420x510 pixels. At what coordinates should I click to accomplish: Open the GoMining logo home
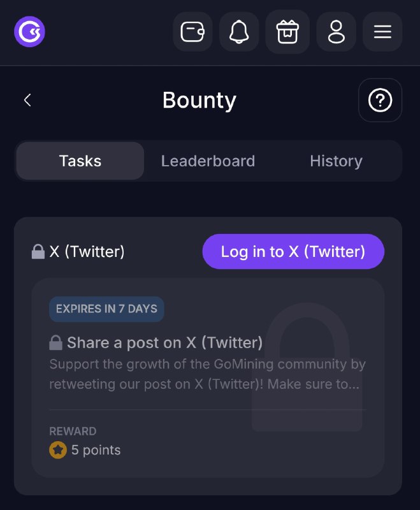29,31
